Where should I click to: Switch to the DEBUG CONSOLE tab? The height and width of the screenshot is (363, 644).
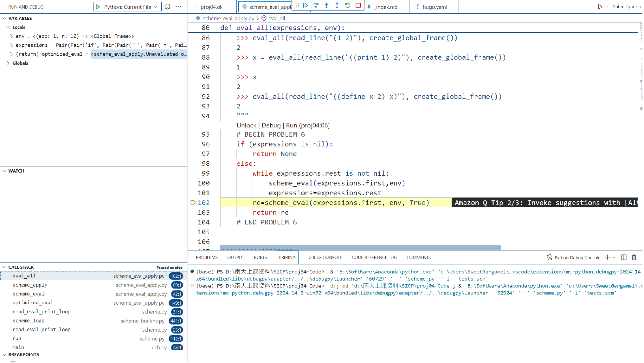click(325, 258)
